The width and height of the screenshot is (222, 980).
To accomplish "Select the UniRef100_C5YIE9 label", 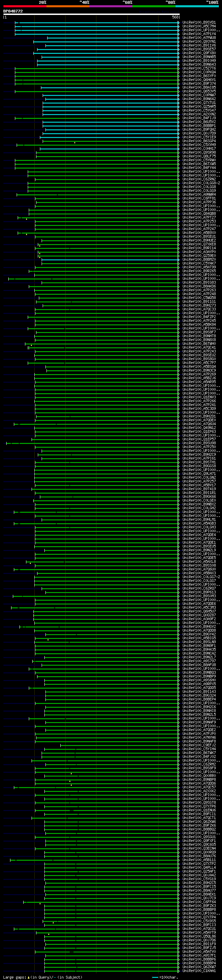I will pyautogui.click(x=199, y=137).
